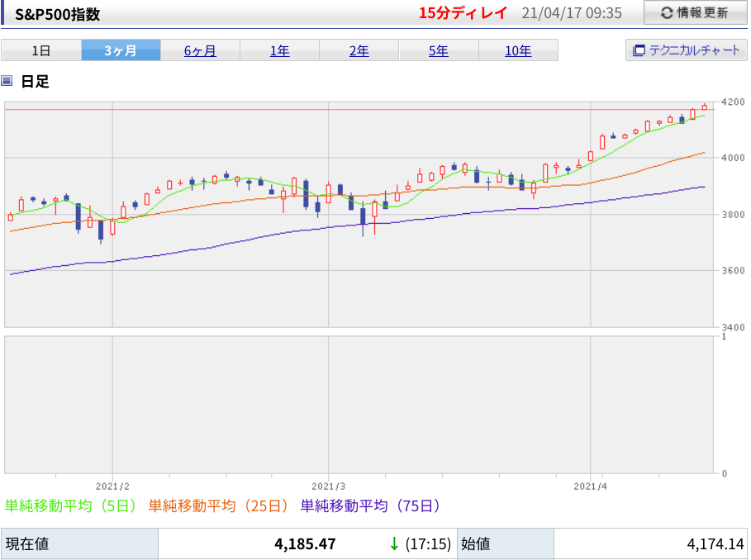Viewport: 751px width, 560px height.
Task: Click the 2021/4 axis label
Action: coord(591,486)
